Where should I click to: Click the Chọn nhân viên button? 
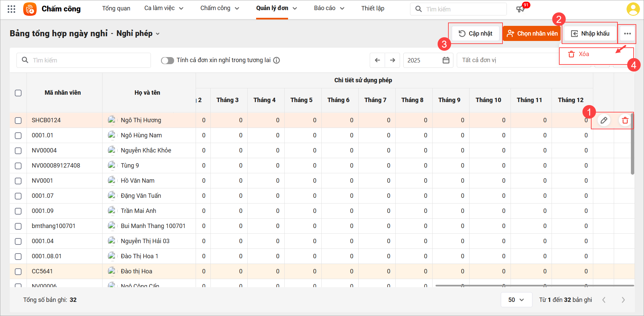[x=532, y=34]
